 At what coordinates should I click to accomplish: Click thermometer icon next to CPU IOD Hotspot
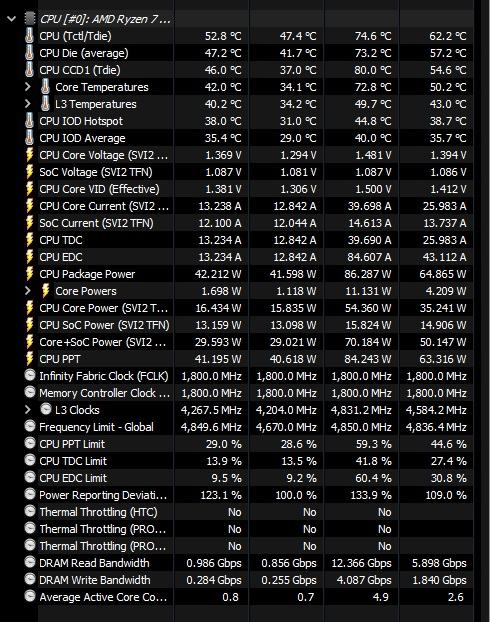point(29,121)
